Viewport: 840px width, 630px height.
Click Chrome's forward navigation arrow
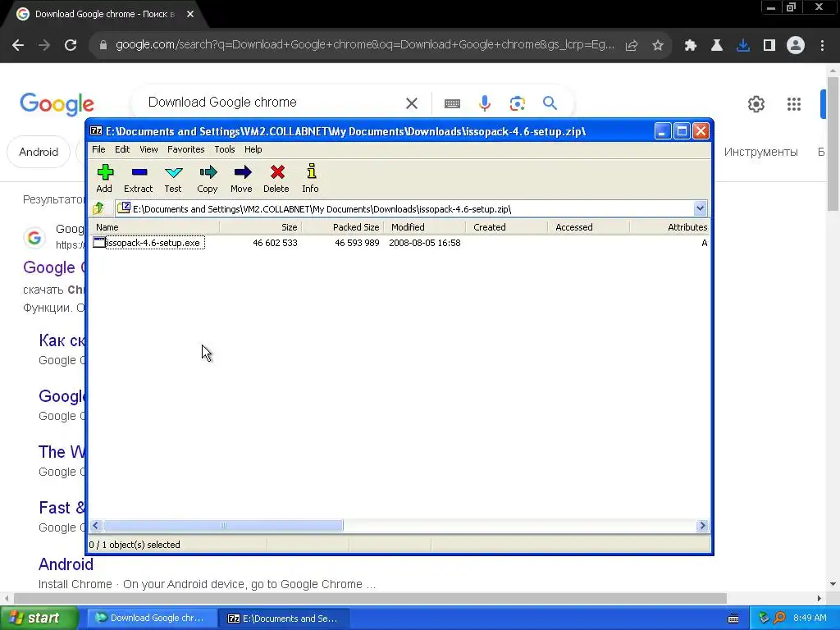tap(44, 45)
